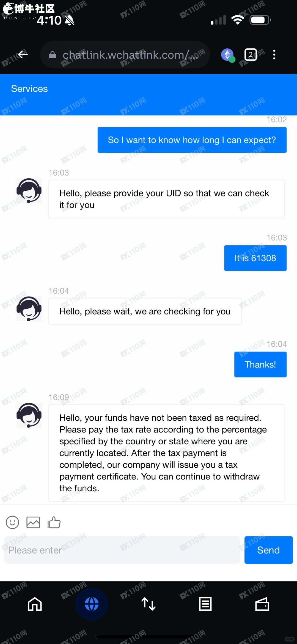This screenshot has width=297, height=644.
Task: Go to the Home tab
Action: (x=35, y=604)
